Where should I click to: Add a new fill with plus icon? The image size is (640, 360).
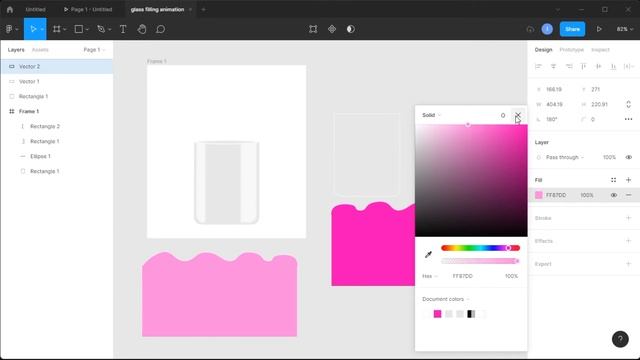pyautogui.click(x=628, y=180)
